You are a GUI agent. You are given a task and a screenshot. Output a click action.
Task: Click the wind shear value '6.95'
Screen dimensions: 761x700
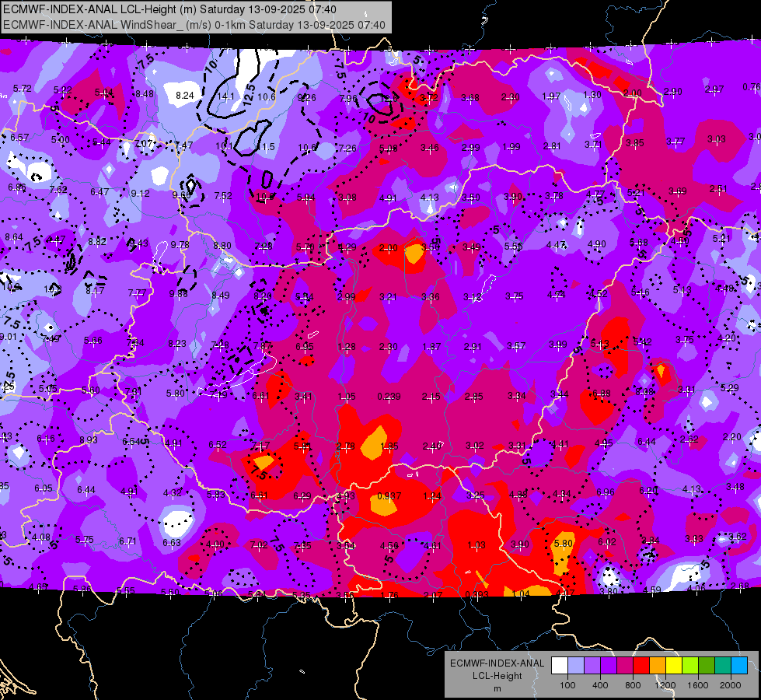pos(305,347)
